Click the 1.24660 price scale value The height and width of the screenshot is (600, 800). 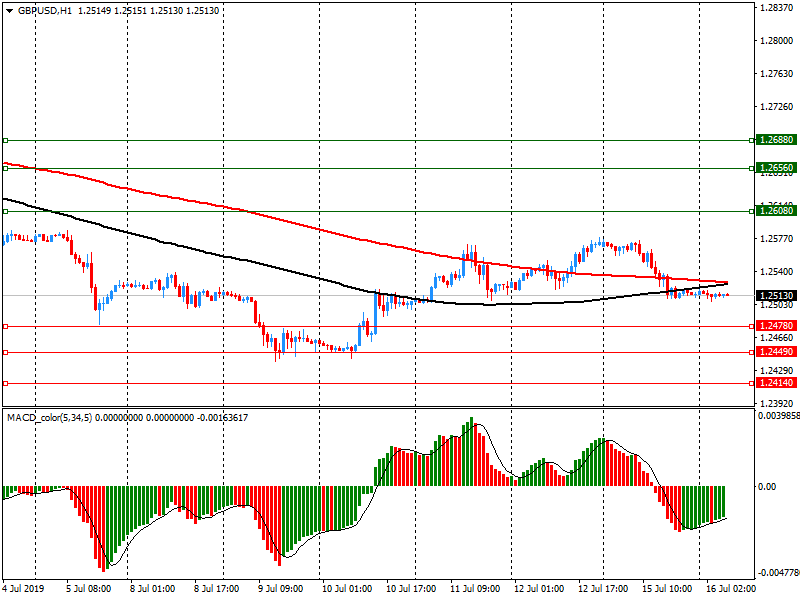(777, 338)
